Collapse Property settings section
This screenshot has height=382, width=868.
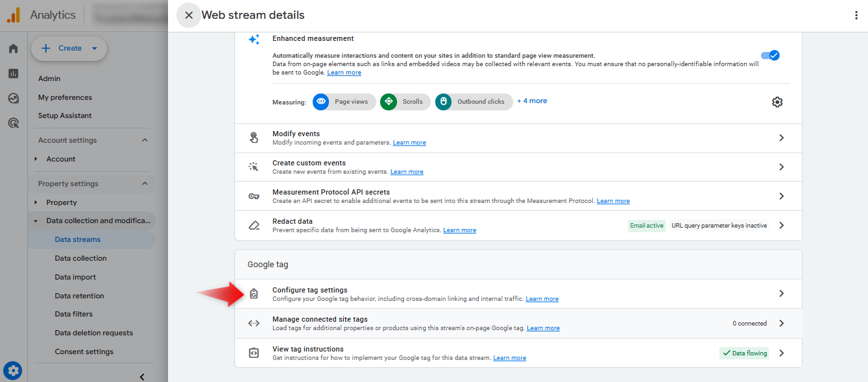[145, 184]
